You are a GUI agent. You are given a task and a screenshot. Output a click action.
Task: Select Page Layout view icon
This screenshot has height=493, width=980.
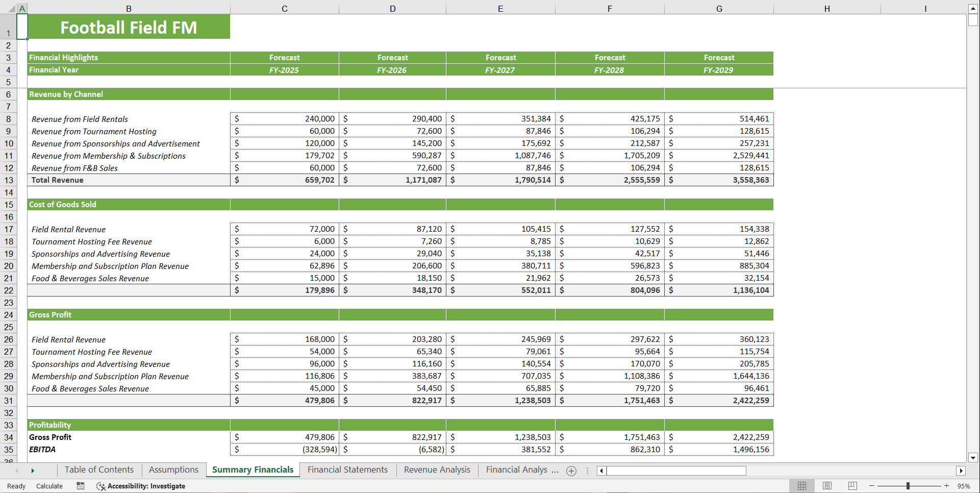click(x=827, y=486)
